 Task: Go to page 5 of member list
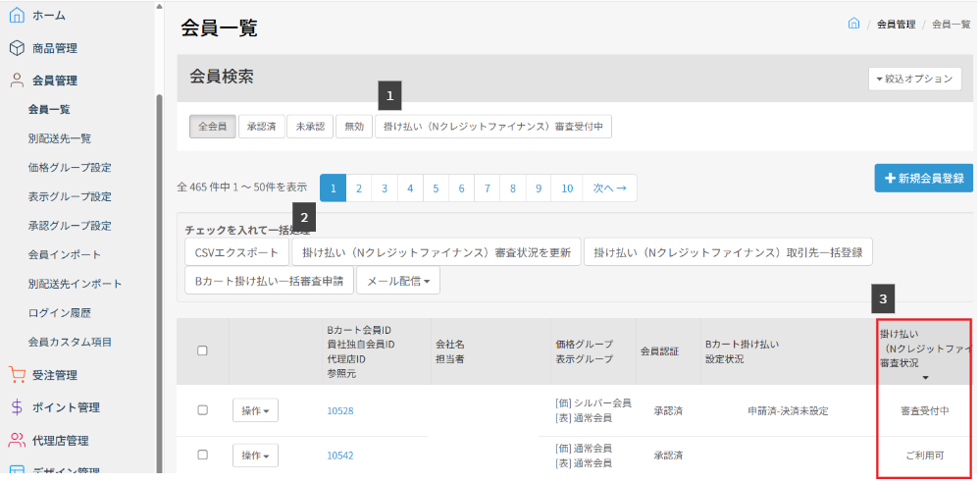(436, 188)
